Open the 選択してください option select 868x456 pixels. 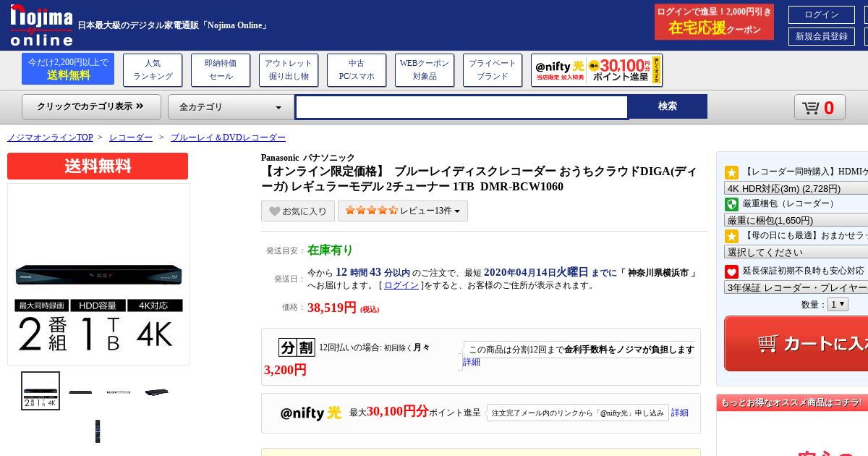tap(796, 252)
